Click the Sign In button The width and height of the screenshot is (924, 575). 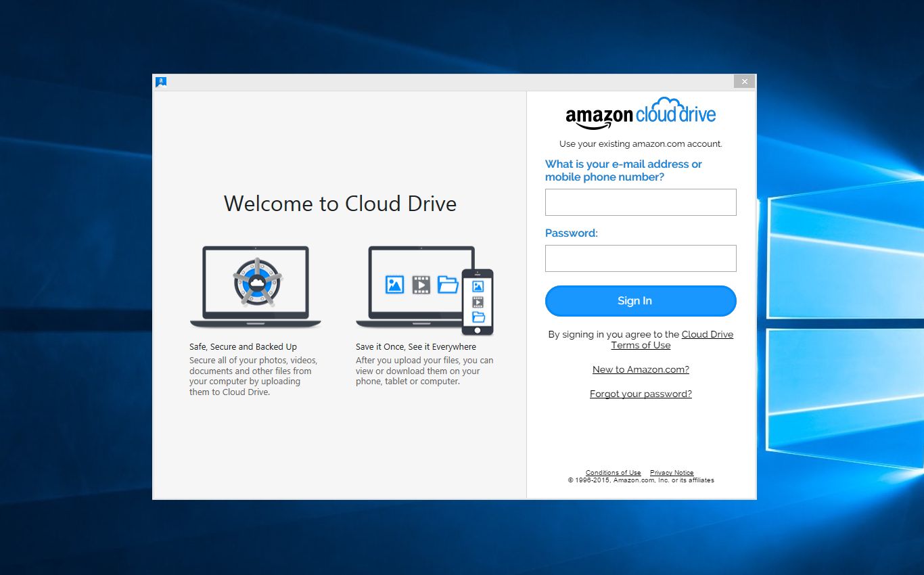pyautogui.click(x=641, y=301)
